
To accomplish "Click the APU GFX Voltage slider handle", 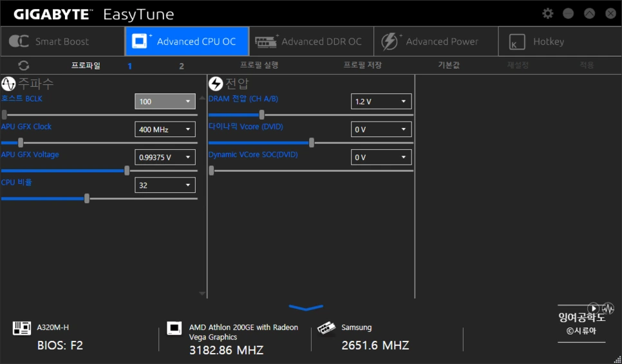I will click(x=127, y=170).
